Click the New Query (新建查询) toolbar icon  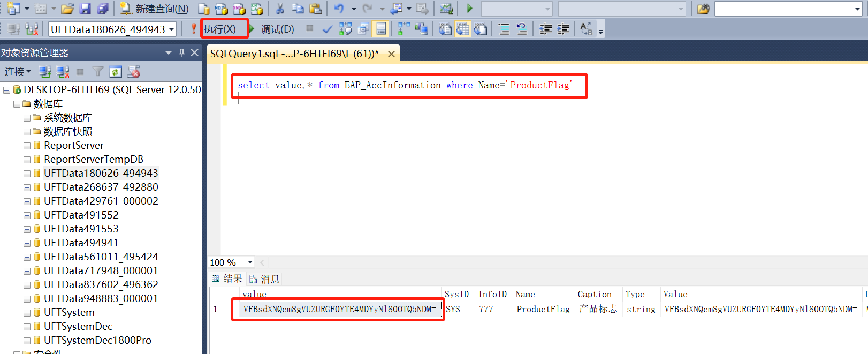pyautogui.click(x=155, y=9)
